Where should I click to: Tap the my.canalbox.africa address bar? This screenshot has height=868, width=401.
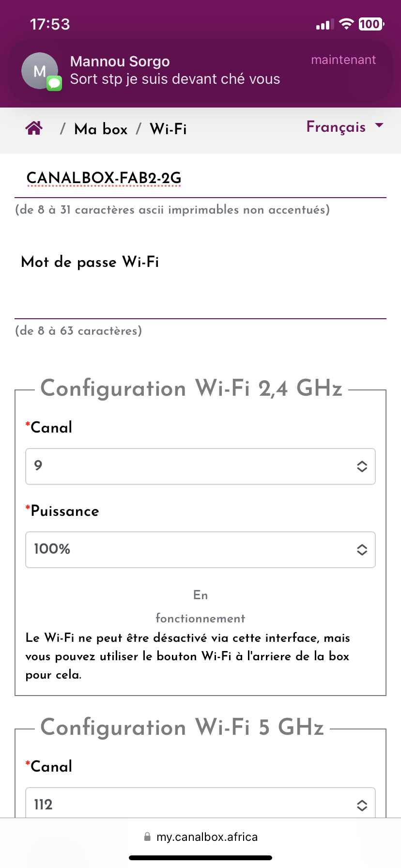coord(207,837)
